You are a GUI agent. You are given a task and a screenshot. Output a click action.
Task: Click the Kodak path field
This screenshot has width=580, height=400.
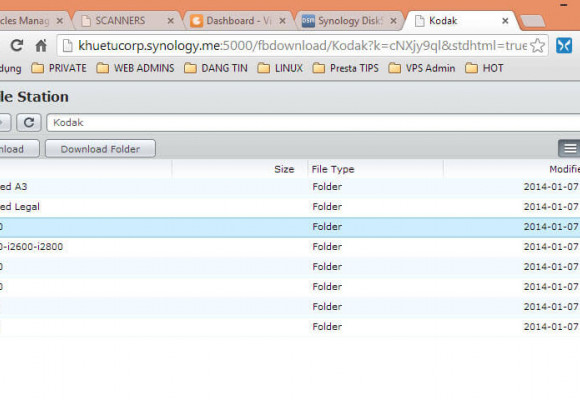point(313,122)
